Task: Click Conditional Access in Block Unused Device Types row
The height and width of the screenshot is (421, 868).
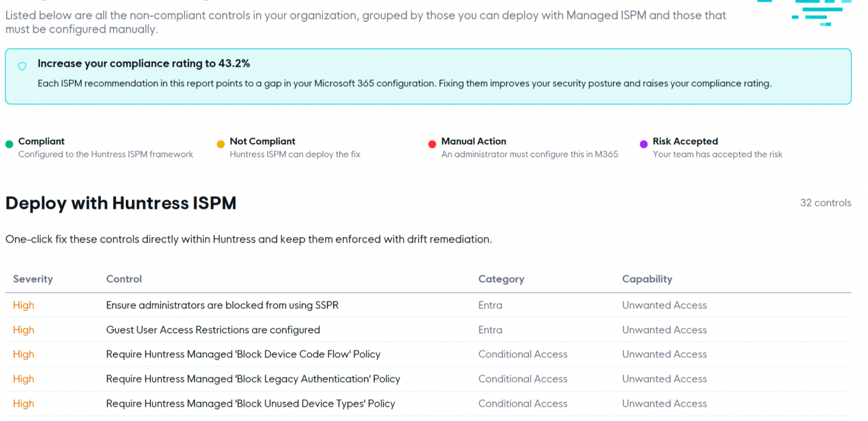Action: coord(523,404)
